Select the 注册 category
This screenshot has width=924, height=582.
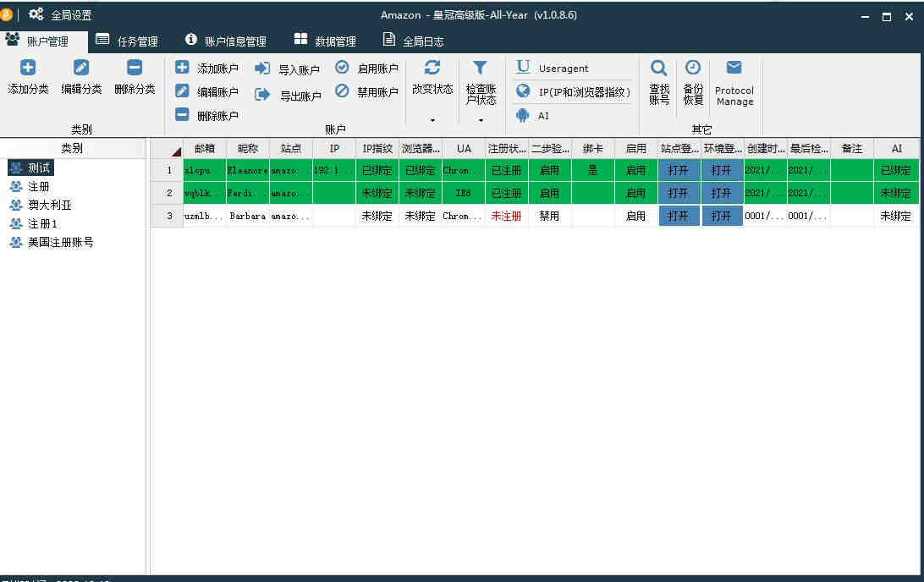(30, 187)
